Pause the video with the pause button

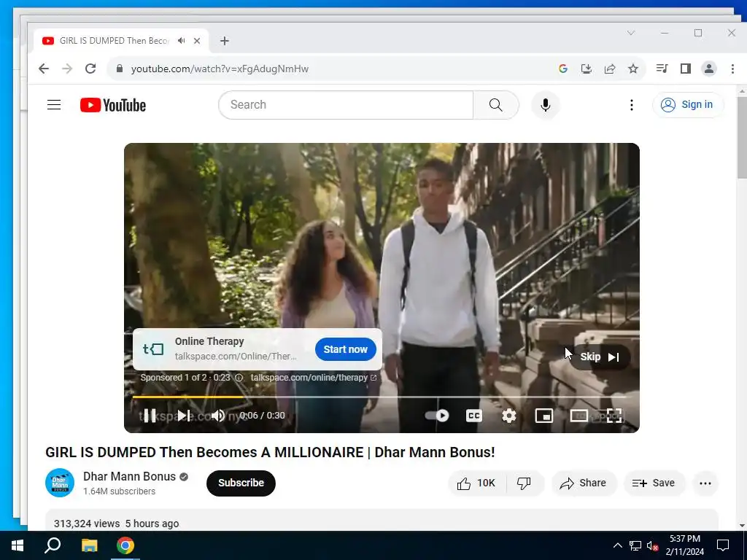click(x=150, y=416)
